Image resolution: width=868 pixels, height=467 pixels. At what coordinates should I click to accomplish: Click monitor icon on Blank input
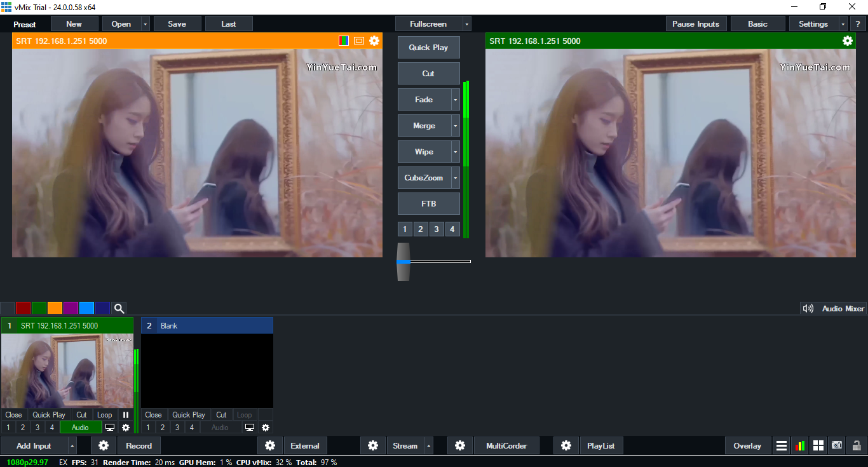point(250,428)
